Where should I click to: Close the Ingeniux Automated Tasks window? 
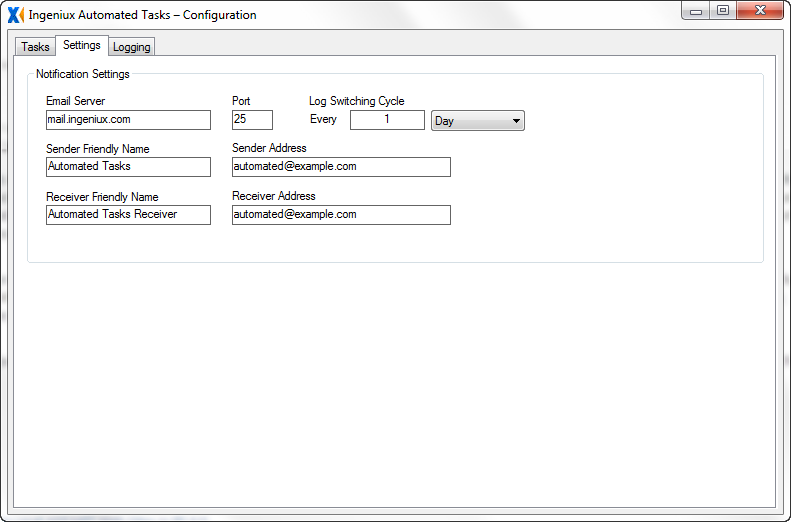[760, 11]
